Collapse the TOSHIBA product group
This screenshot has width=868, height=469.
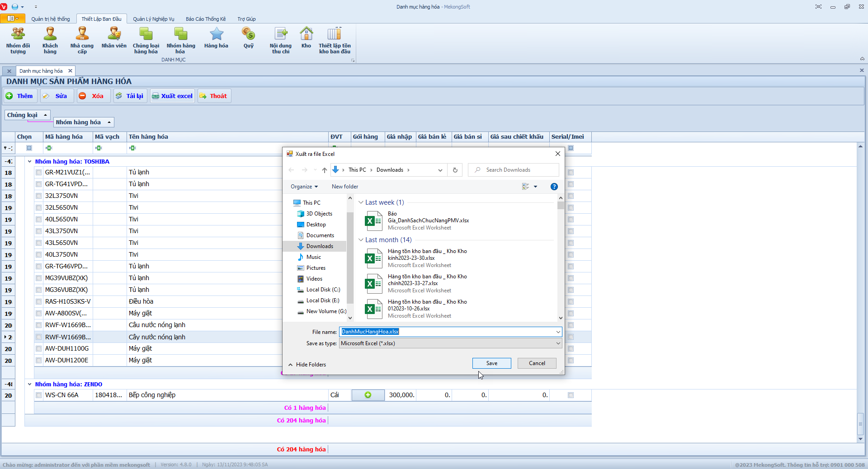pos(30,162)
